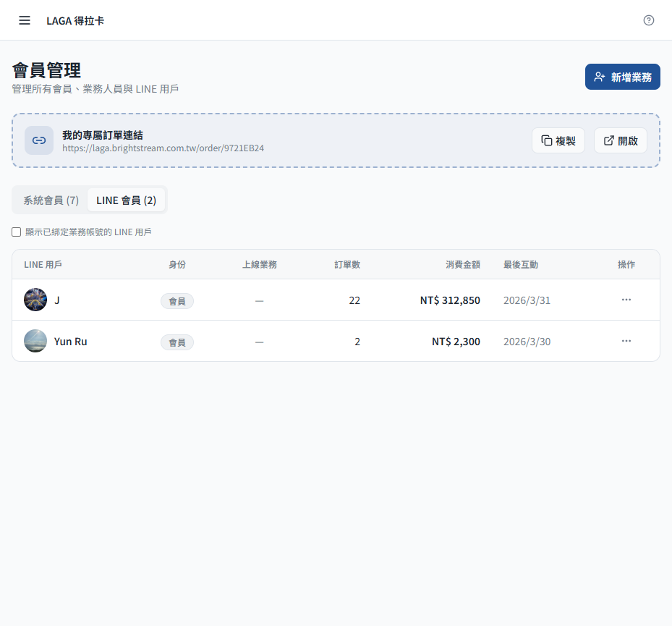Click the 上線業務 column header
The width and height of the screenshot is (672, 626).
click(x=259, y=265)
